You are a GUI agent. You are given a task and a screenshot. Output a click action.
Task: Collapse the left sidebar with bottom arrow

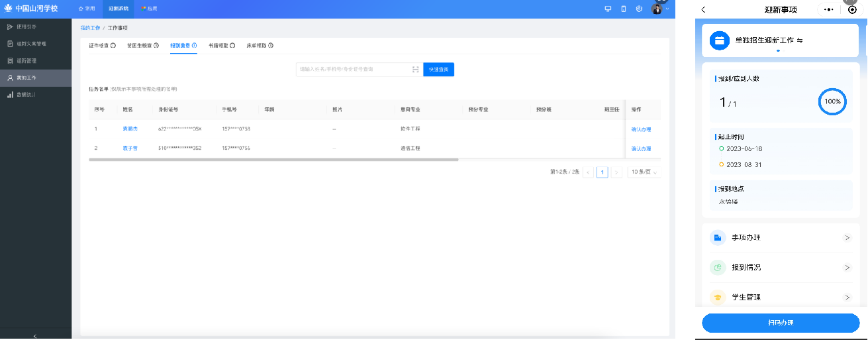35,336
